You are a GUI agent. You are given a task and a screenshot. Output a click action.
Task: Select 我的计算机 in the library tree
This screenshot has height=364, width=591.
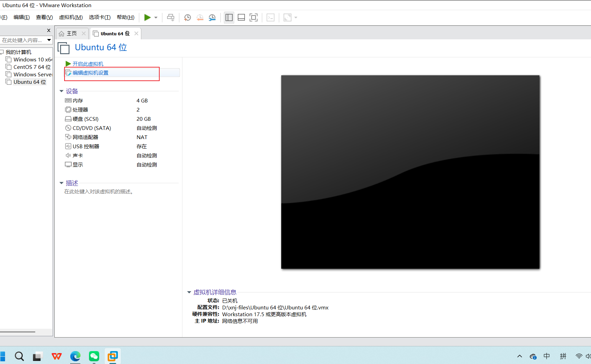18,52
